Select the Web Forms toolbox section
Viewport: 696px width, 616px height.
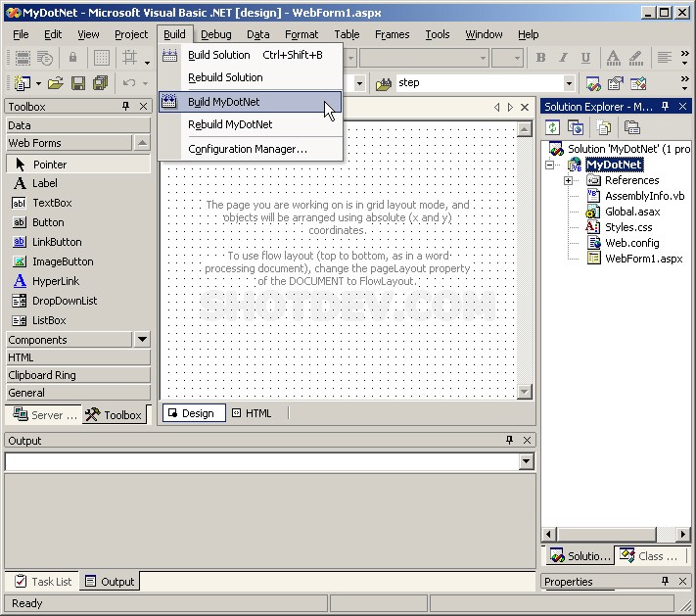[x=69, y=143]
